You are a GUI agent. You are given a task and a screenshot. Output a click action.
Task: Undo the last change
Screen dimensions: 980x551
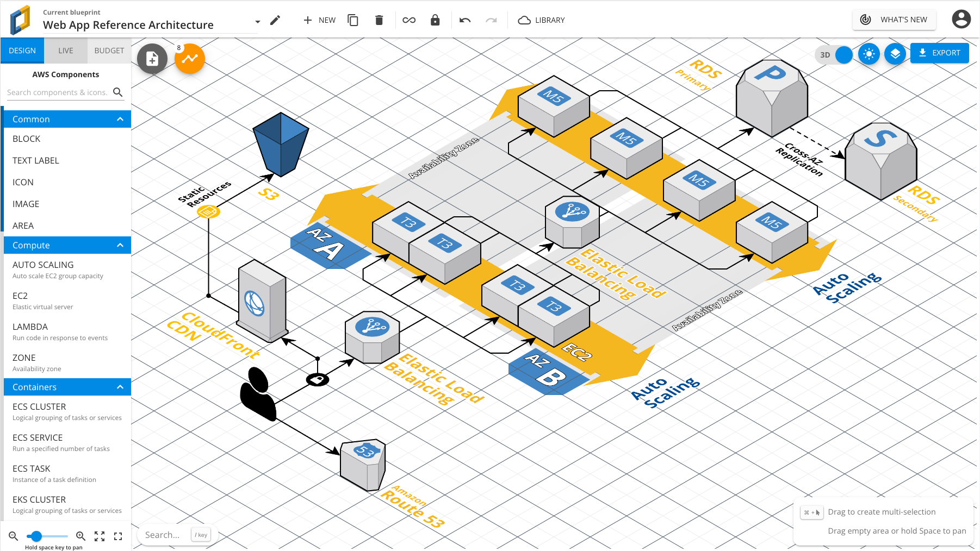[x=464, y=20]
